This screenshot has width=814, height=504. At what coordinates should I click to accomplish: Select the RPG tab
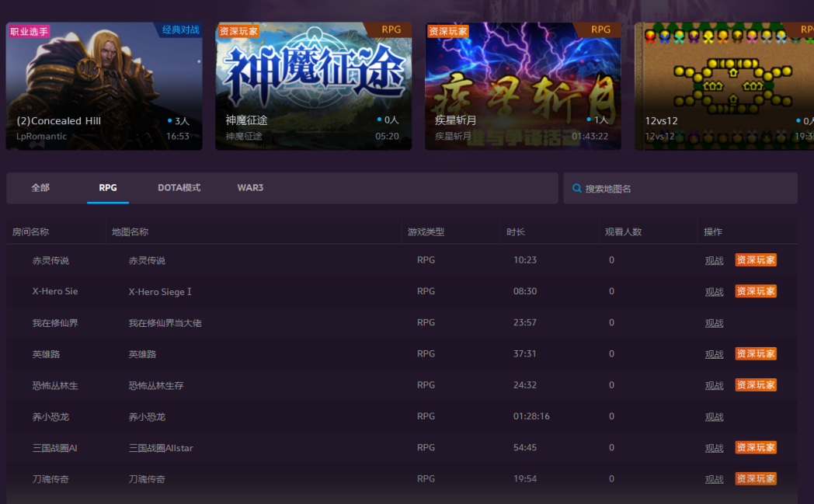[108, 188]
